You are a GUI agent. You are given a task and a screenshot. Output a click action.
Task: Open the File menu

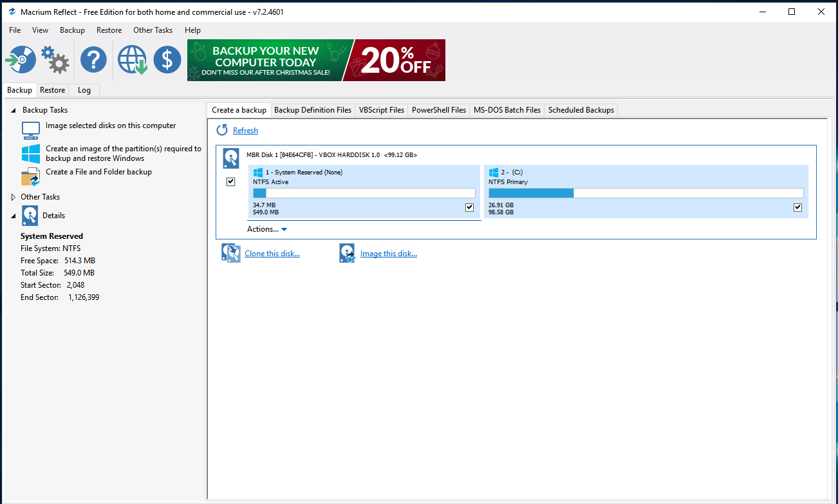point(15,30)
